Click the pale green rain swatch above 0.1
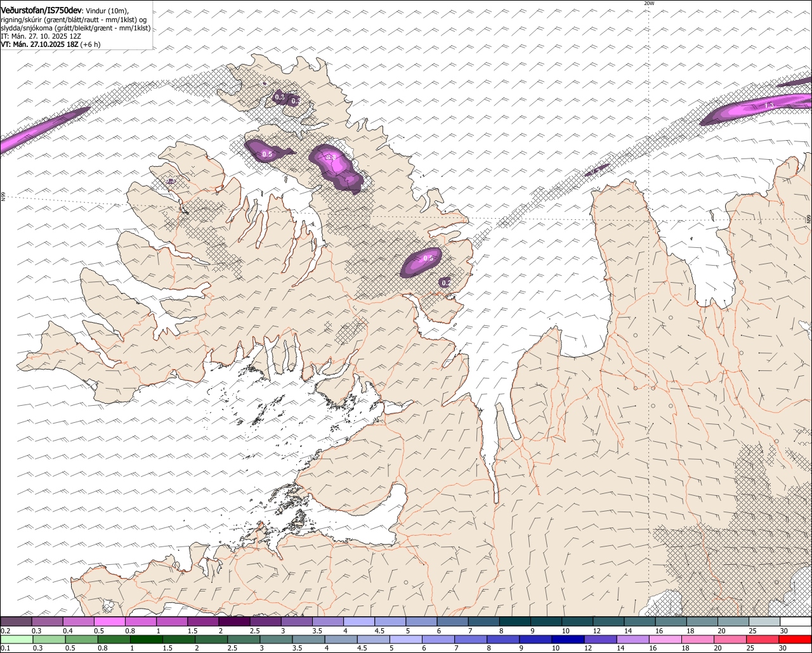 (16, 640)
